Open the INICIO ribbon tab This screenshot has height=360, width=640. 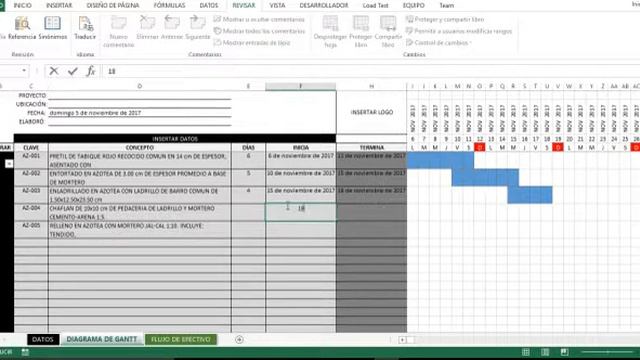tap(22, 5)
